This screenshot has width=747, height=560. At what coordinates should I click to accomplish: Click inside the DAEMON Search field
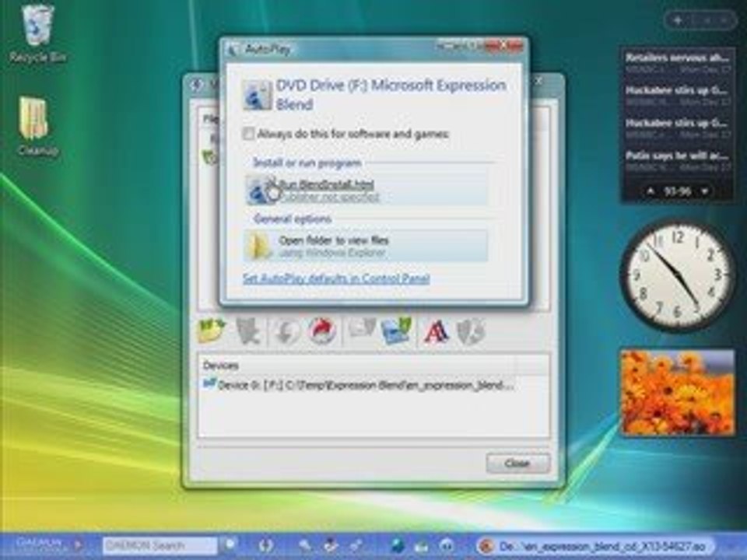tap(160, 545)
